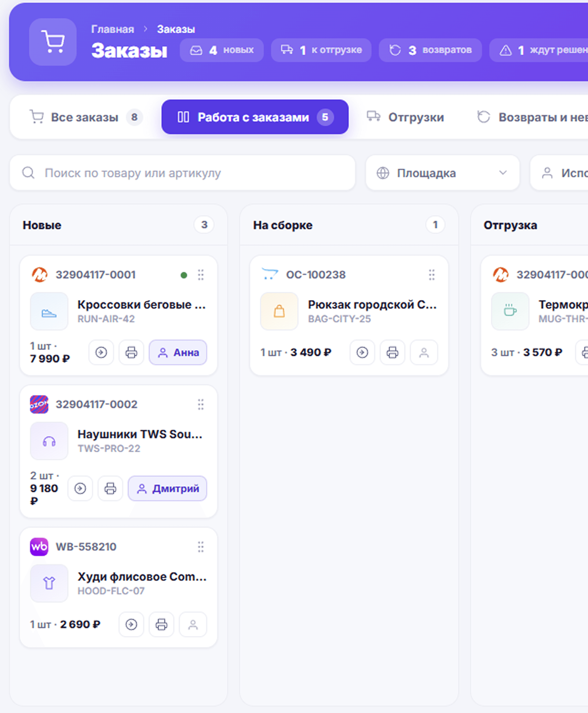Open the Возвраты tab
Image resolution: width=588 pixels, height=713 pixels.
click(x=532, y=117)
